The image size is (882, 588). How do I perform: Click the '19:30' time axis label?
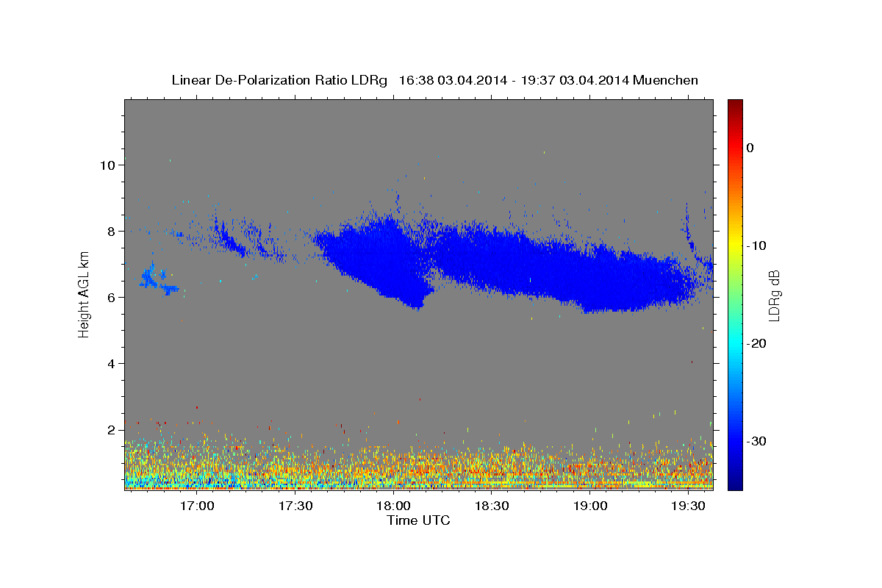(x=688, y=506)
